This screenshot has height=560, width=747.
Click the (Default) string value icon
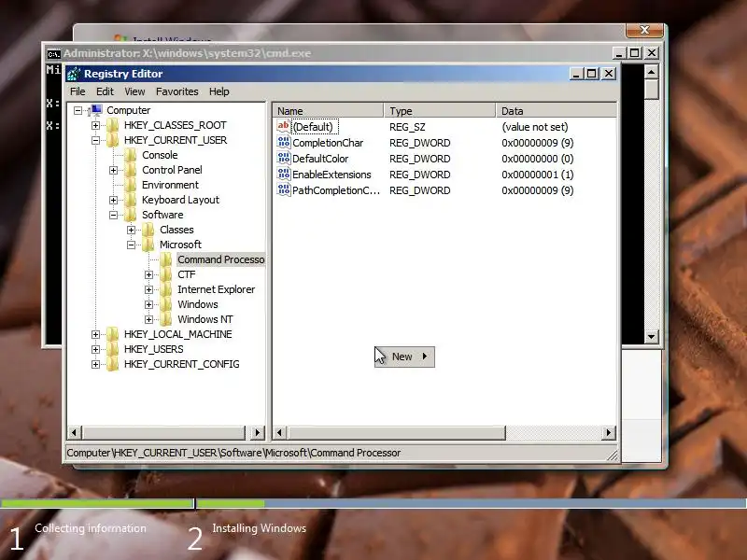pyautogui.click(x=284, y=127)
